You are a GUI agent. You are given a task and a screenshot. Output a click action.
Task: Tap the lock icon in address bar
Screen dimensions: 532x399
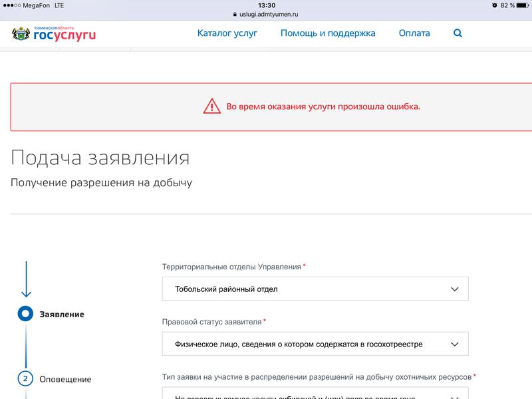coord(233,14)
